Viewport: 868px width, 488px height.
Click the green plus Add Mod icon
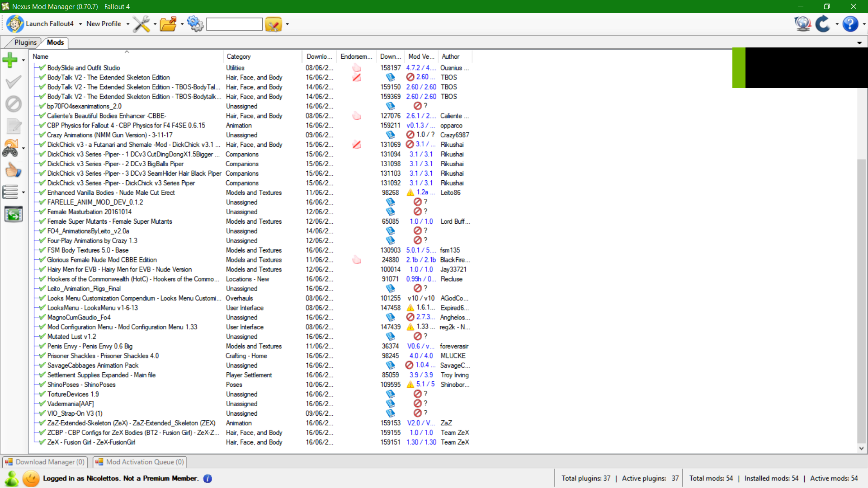(10, 60)
